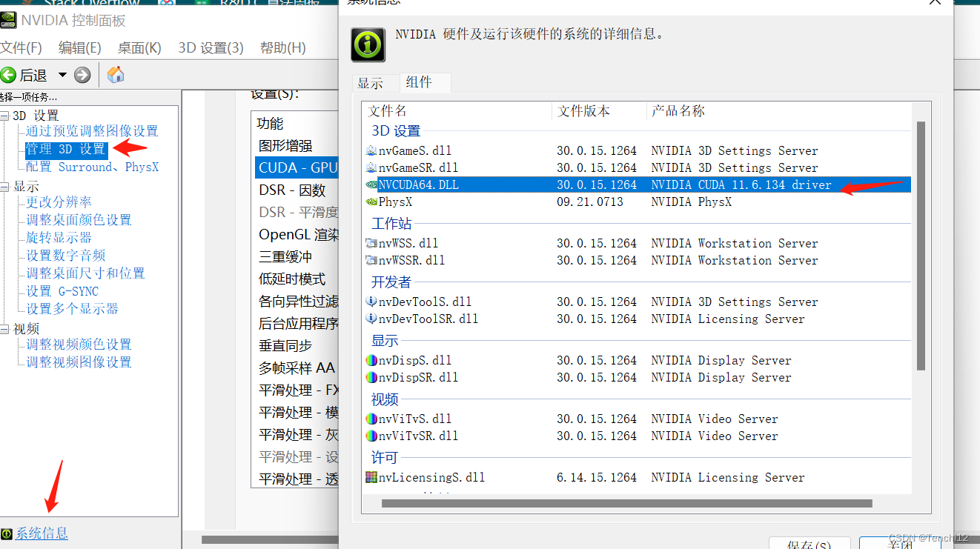The height and width of the screenshot is (549, 980).
Task: Collapse the 显示 tree node
Action: (5, 187)
